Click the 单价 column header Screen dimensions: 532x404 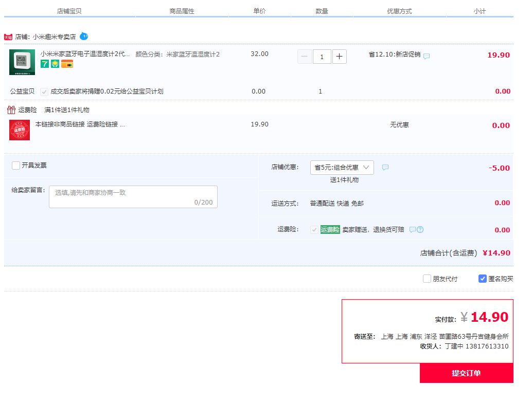tap(259, 11)
